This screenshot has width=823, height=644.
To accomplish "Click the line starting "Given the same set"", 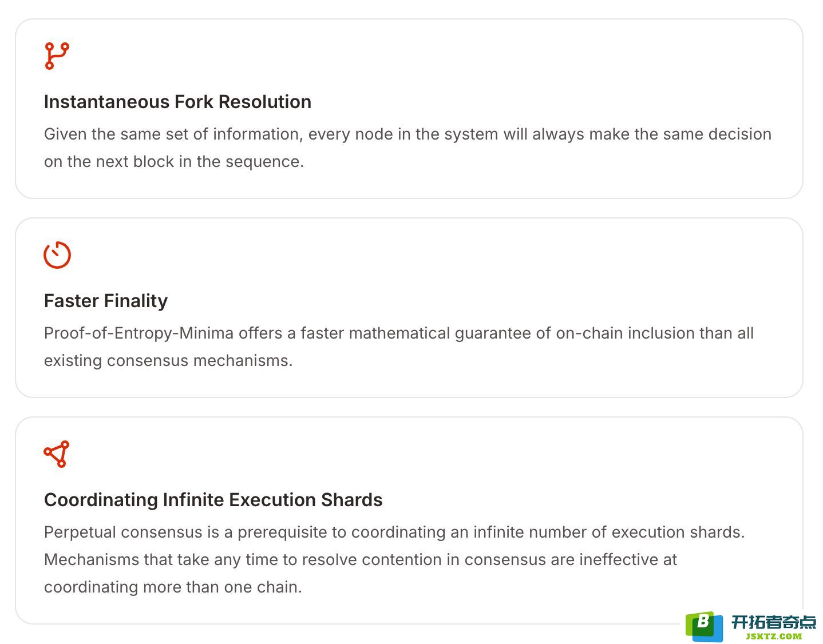I will coord(407,134).
